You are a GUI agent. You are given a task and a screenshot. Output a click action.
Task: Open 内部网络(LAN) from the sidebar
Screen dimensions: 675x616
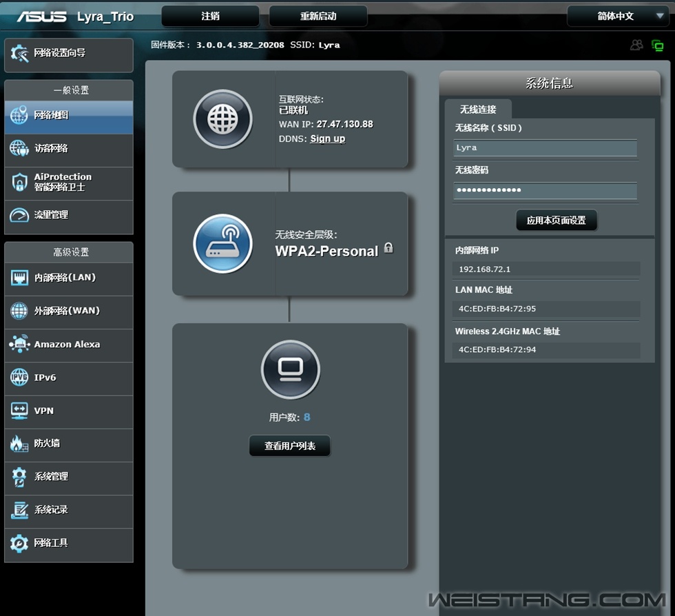[68, 278]
